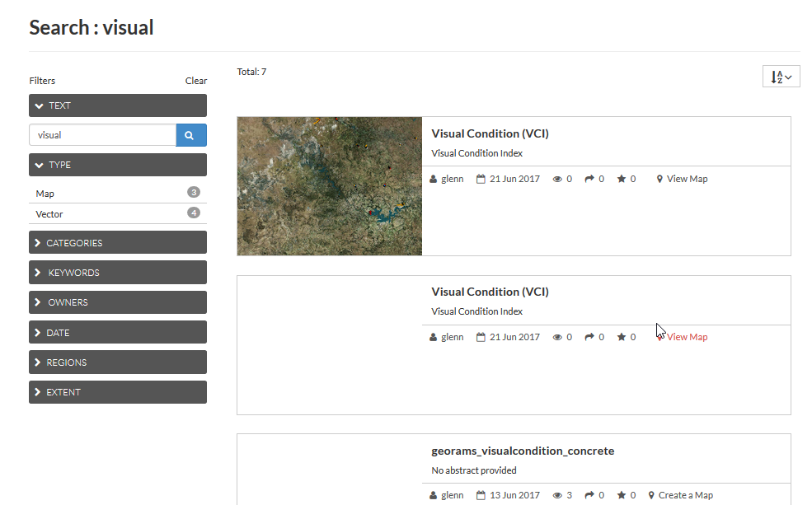The height and width of the screenshot is (505, 812).
Task: Click red View Map on second result
Action: pos(687,338)
